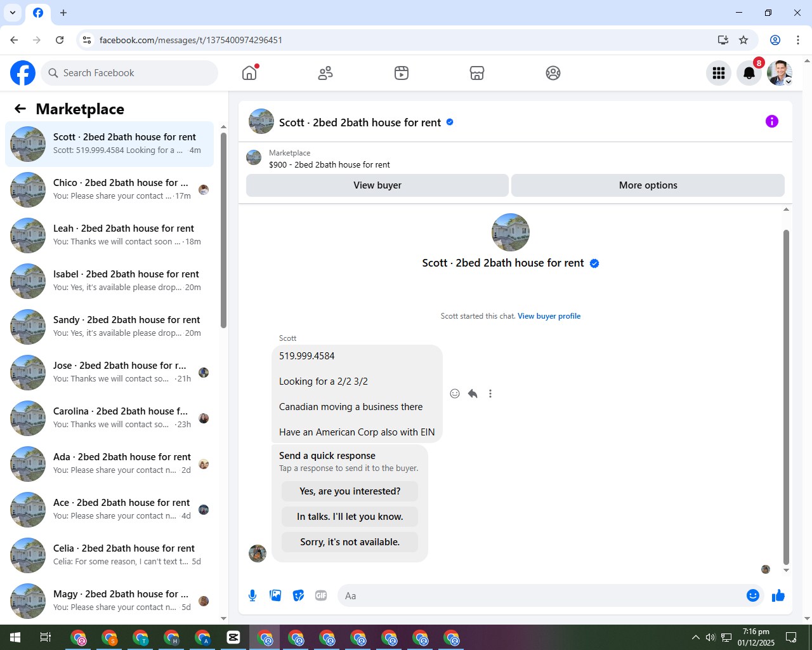This screenshot has height=650, width=812.
Task: Open the browser tab search dropdown
Action: pyautogui.click(x=13, y=13)
